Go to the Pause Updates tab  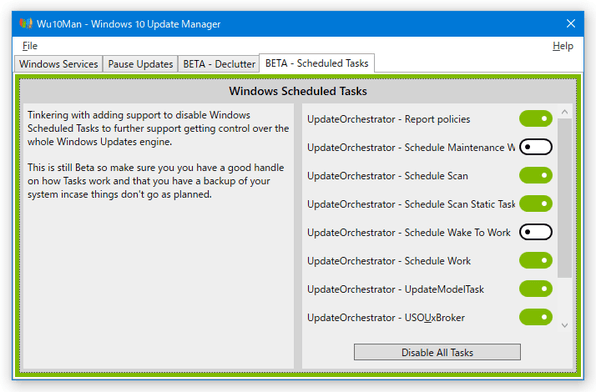[140, 64]
